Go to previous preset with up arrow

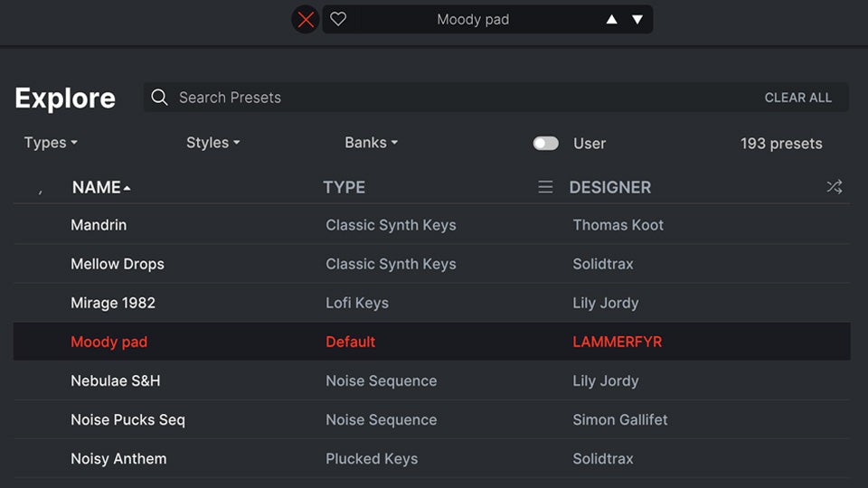(x=612, y=19)
